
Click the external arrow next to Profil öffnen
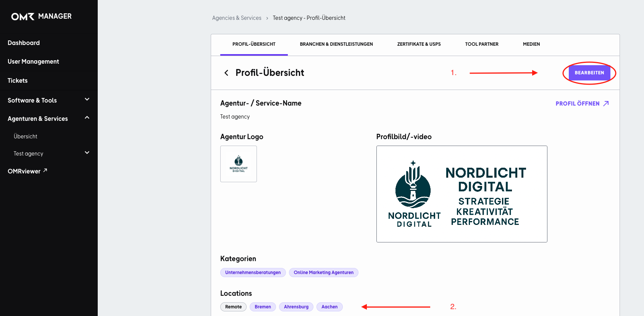tap(606, 104)
